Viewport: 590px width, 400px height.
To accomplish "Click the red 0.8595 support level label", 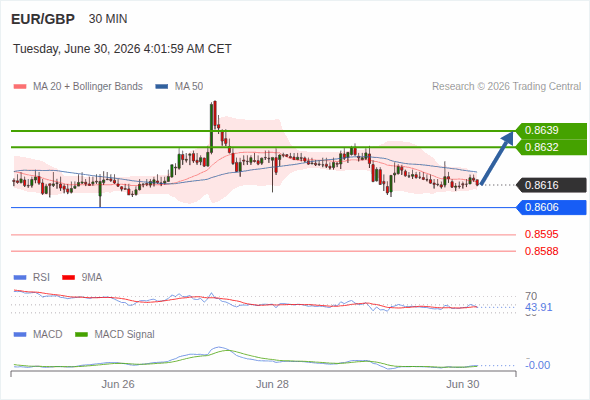I will click(541, 234).
